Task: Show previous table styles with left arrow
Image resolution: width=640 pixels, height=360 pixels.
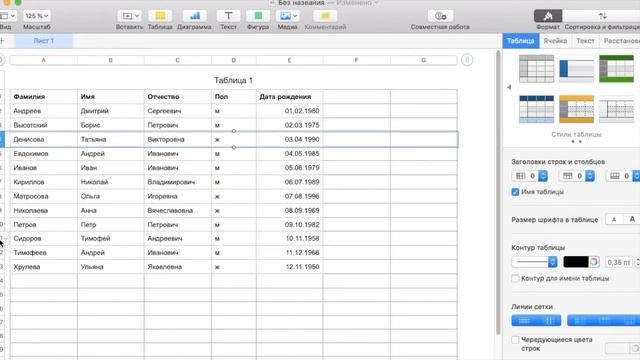Action: click(509, 87)
